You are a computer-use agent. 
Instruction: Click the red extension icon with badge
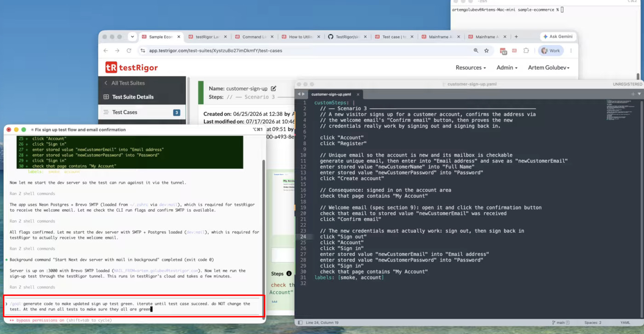point(503,51)
